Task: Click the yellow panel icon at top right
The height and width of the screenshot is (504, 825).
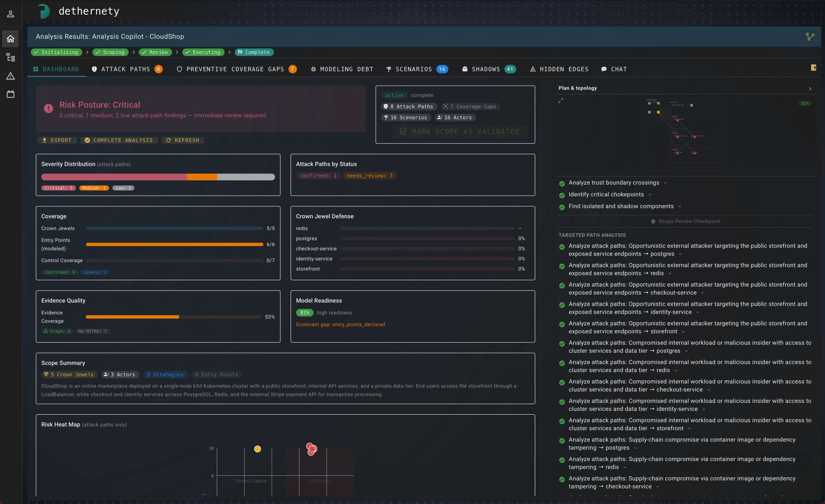Action: click(x=813, y=68)
